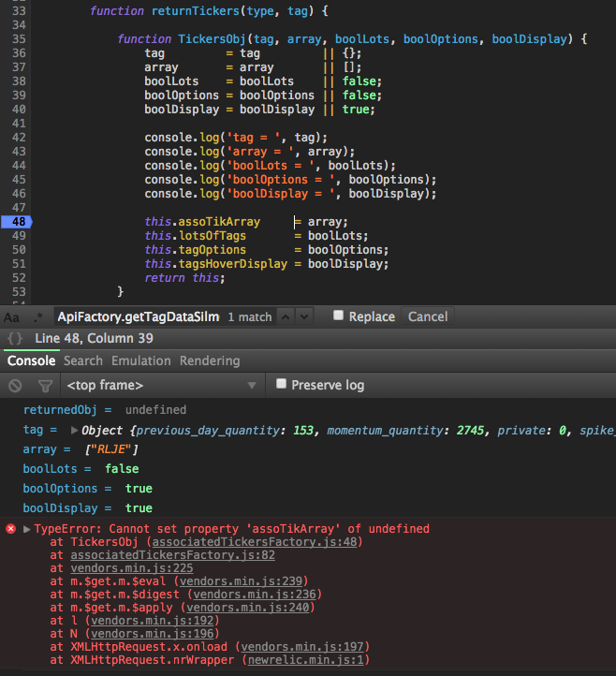Open the <top frame> context dropdown

[x=162, y=385]
